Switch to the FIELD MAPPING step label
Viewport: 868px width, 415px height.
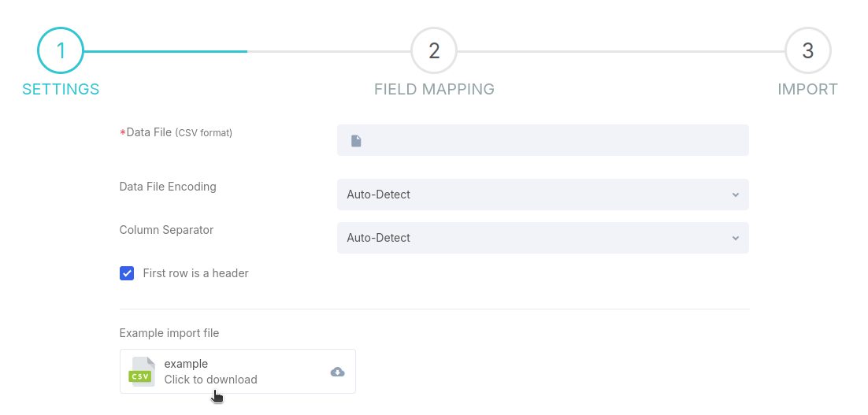[x=434, y=89]
